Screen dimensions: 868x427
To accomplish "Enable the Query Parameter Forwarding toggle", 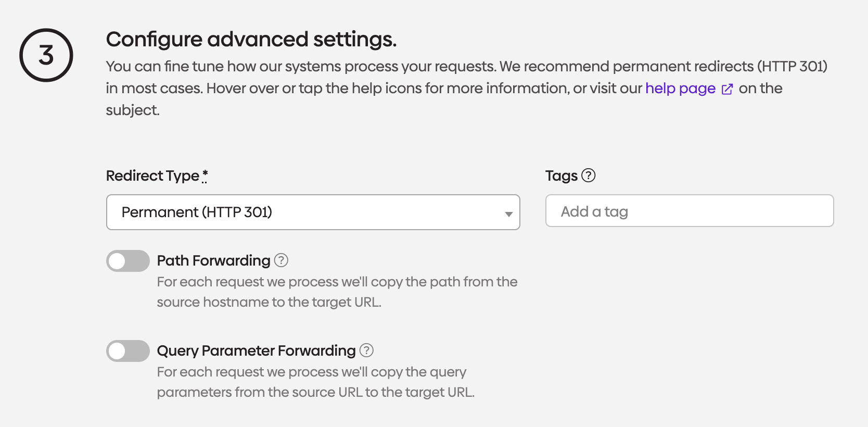I will [127, 351].
